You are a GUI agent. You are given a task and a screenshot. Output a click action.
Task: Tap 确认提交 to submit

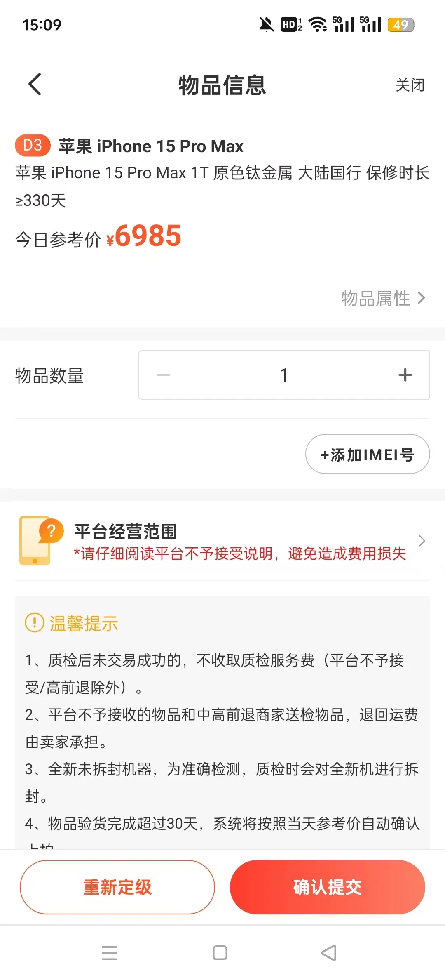[327, 887]
